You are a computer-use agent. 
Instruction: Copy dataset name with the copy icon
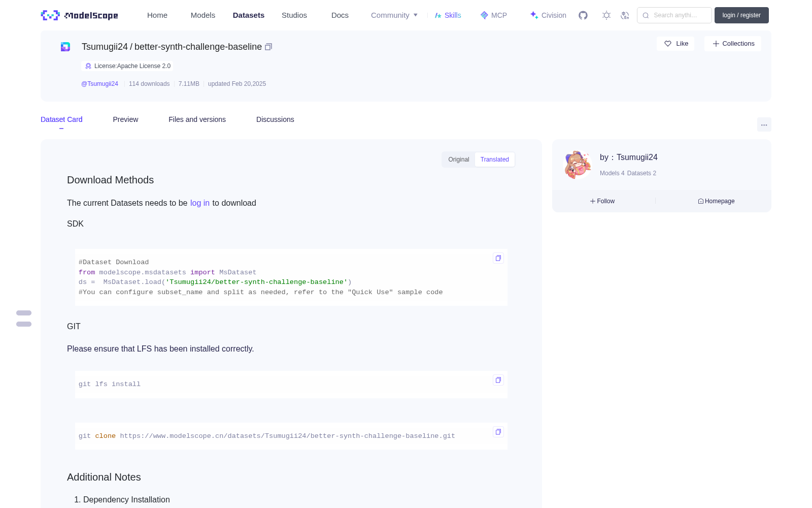(268, 47)
